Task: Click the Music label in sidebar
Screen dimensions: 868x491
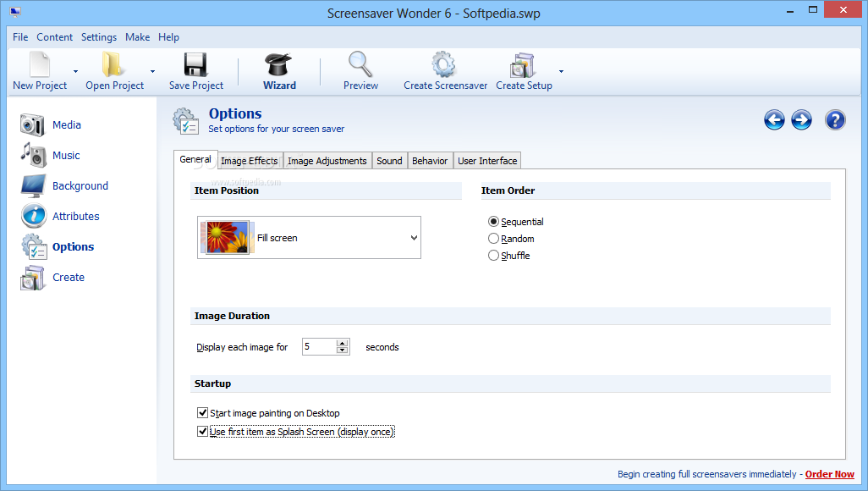Action: pos(66,155)
